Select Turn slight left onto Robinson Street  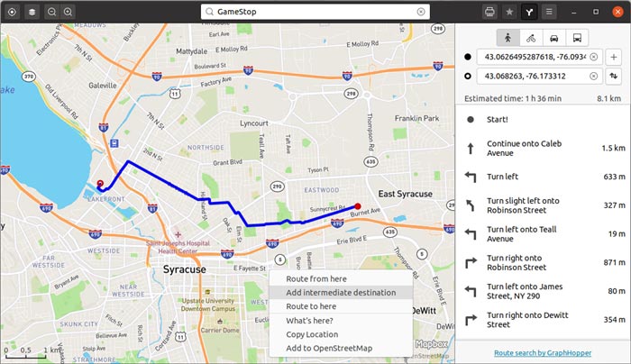click(x=543, y=205)
